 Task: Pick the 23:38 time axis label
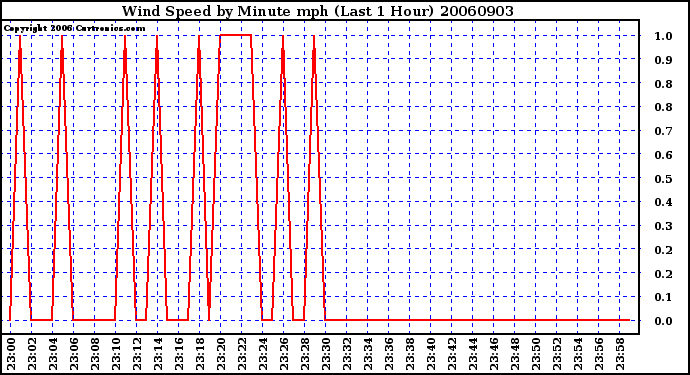pyautogui.click(x=410, y=355)
